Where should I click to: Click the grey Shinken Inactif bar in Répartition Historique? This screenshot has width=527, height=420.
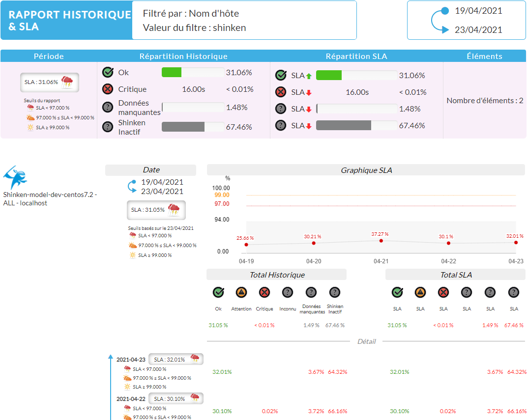coord(183,127)
